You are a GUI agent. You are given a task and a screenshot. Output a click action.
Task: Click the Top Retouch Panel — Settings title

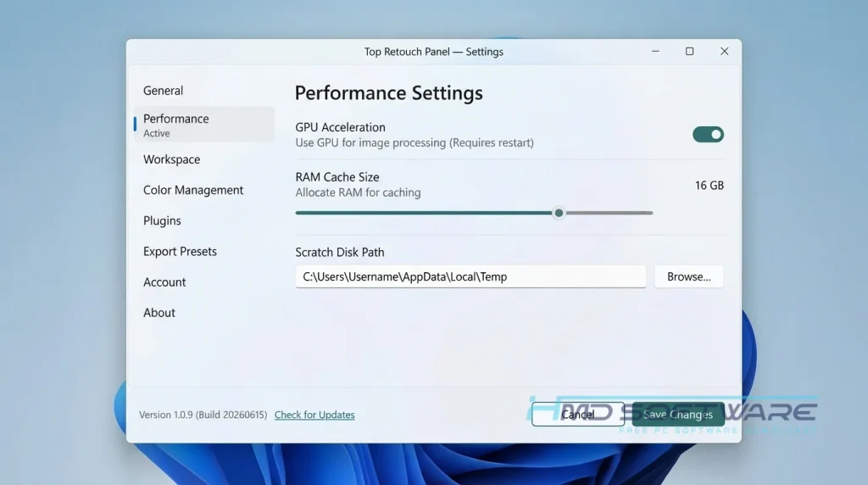[x=433, y=52]
